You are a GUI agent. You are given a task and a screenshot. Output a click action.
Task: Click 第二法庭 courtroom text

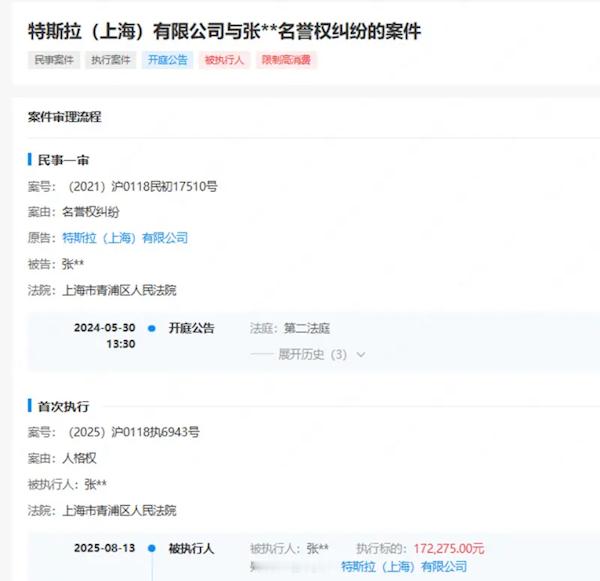307,328
